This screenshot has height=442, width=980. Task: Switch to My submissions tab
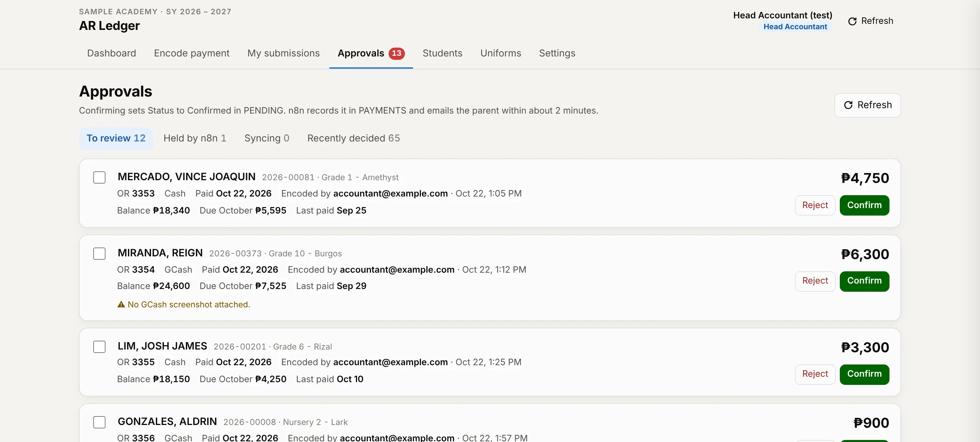point(283,53)
